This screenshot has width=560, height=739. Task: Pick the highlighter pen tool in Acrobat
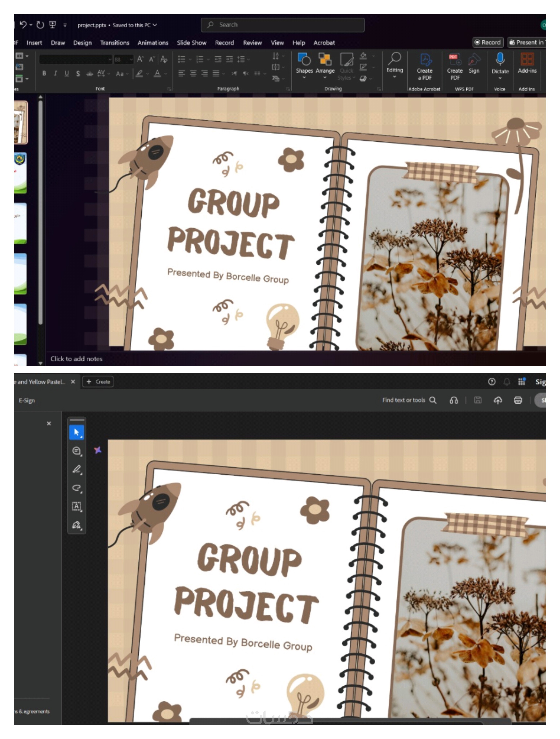point(76,469)
